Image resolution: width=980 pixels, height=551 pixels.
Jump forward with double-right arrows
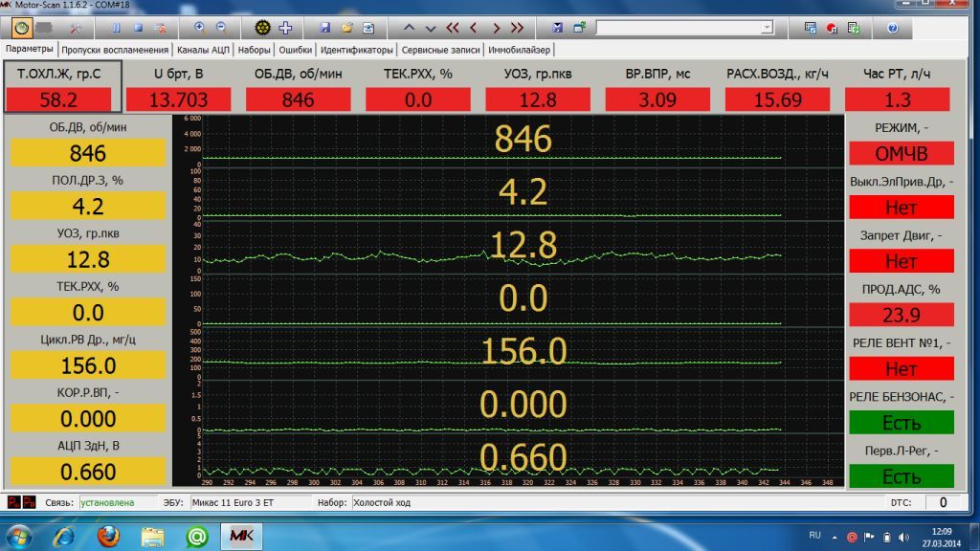[517, 28]
